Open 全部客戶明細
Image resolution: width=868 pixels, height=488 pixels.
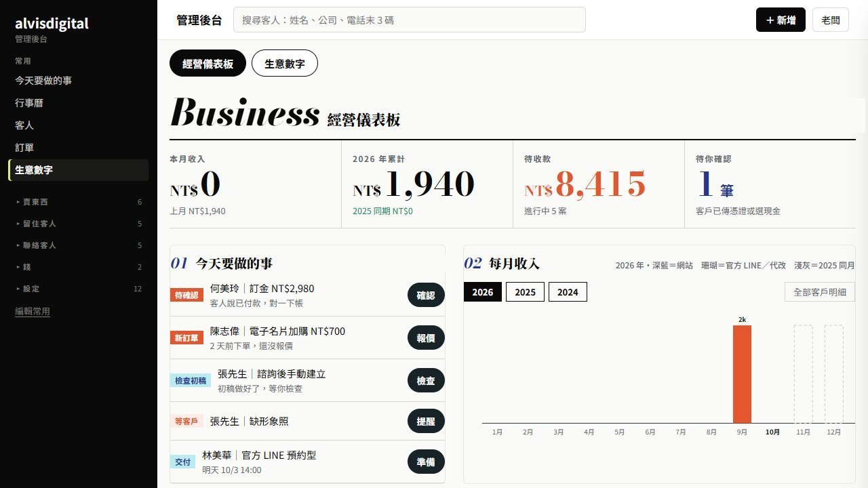point(820,292)
